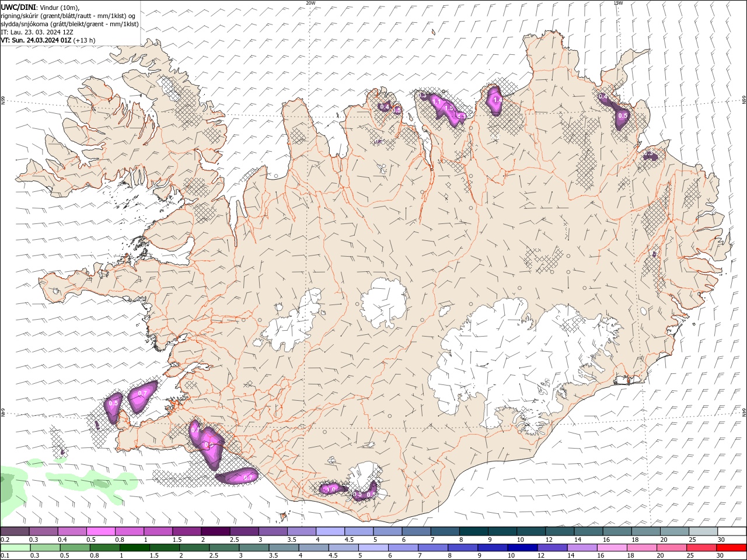Screen dimensions: 747x560
Task: Select the 'slydda/snjókoma' legend description line
Action: [x=69, y=24]
